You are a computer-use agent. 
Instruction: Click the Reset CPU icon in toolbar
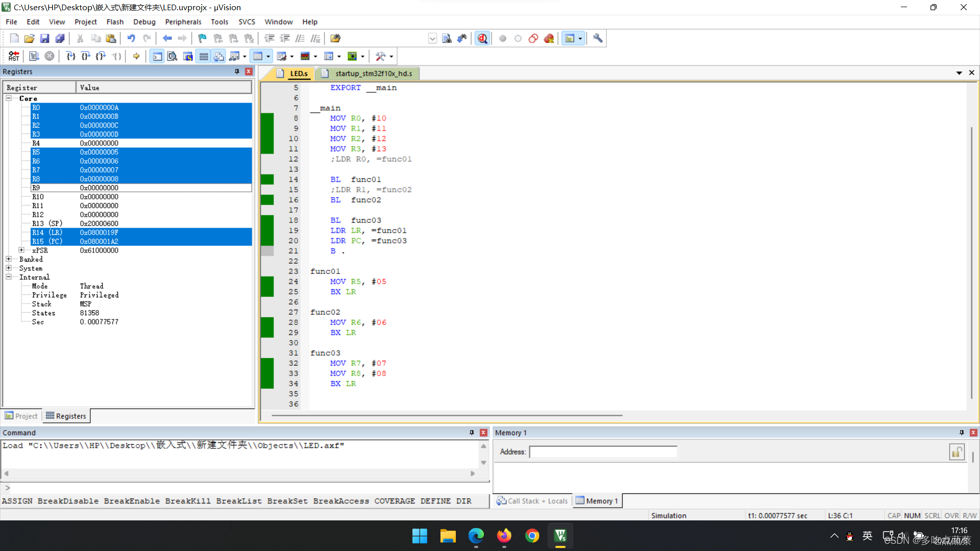[13, 57]
